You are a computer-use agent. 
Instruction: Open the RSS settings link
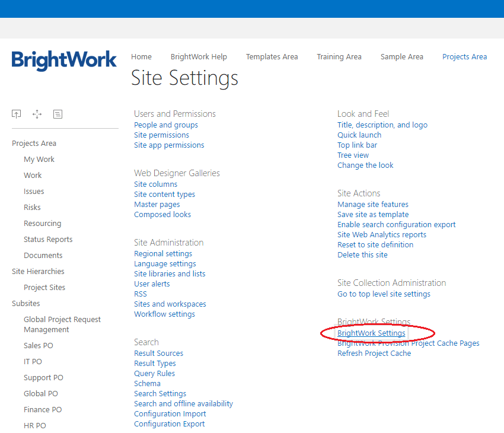point(141,294)
